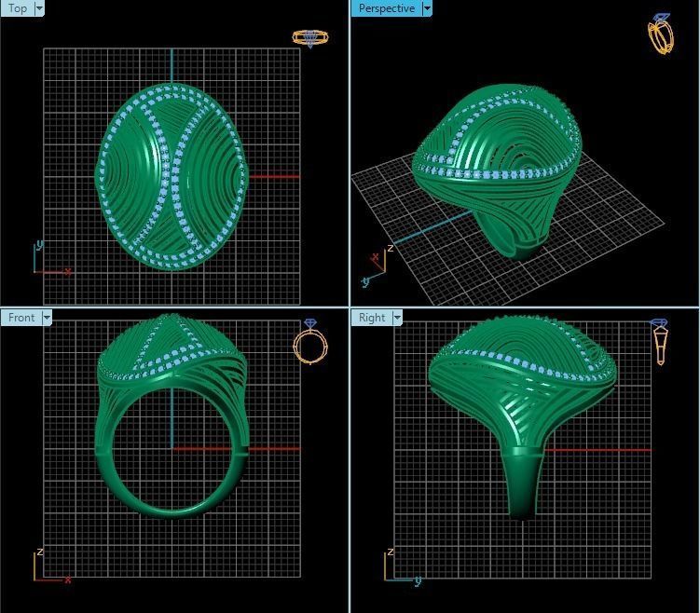Screen dimensions: 700x613
Task: Open the Perspective viewport dropdown arrow
Action: point(427,8)
